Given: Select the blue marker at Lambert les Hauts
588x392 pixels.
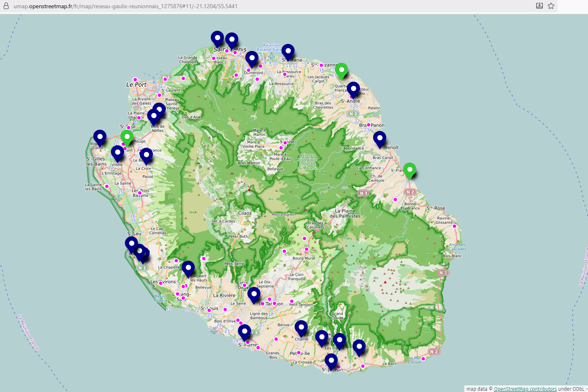Looking at the screenshot, I should click(188, 269).
